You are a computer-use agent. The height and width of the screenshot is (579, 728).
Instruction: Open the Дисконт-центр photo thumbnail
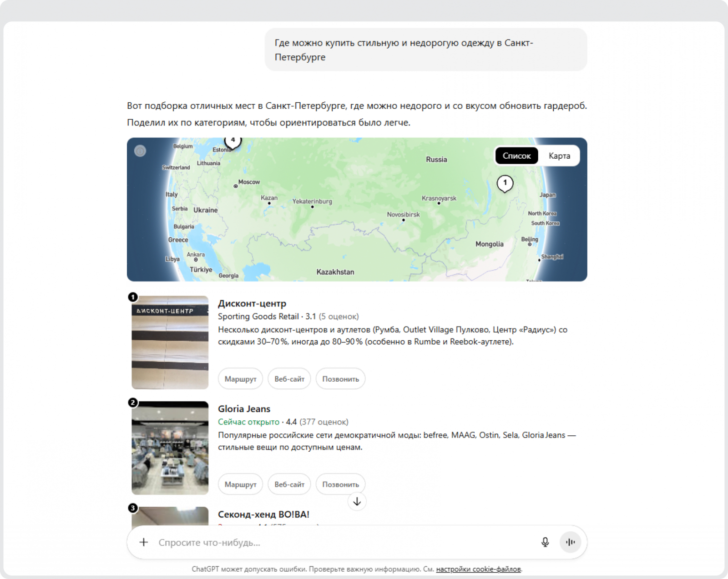coord(170,342)
